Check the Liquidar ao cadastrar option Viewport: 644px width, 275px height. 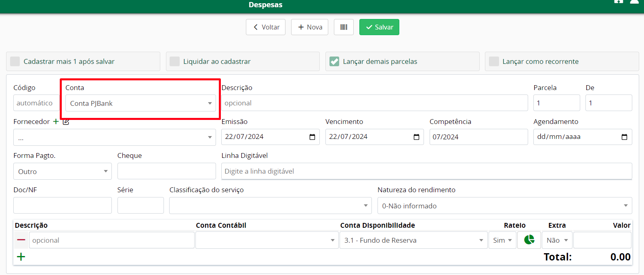pyautogui.click(x=175, y=61)
